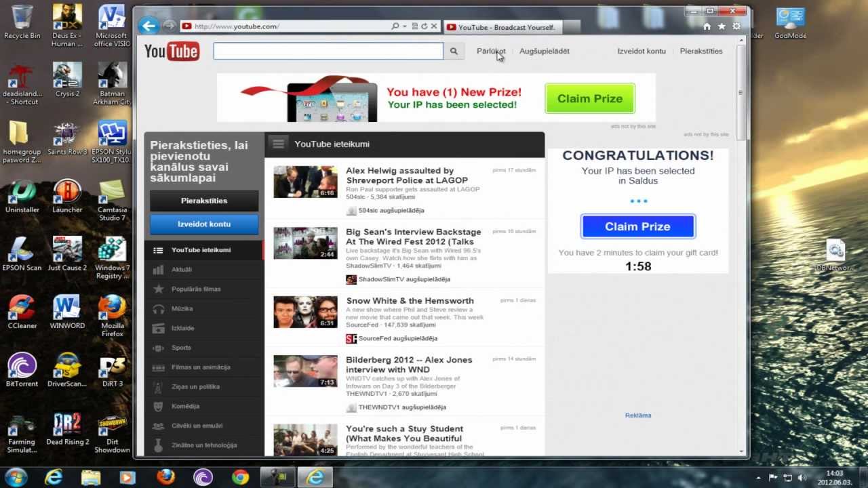Select Komēdija category in sidebar
This screenshot has width=868, height=488.
(x=204, y=407)
